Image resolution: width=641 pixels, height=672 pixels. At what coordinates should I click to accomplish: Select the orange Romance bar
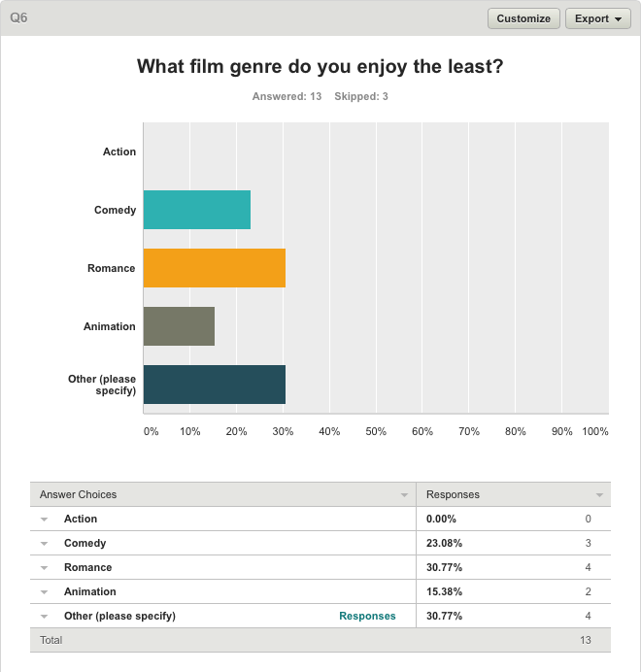click(215, 268)
